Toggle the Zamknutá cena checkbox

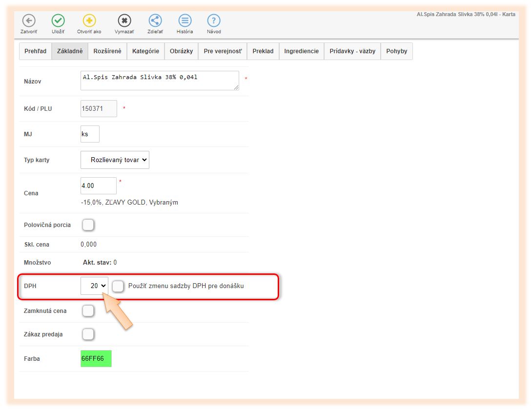tap(88, 311)
